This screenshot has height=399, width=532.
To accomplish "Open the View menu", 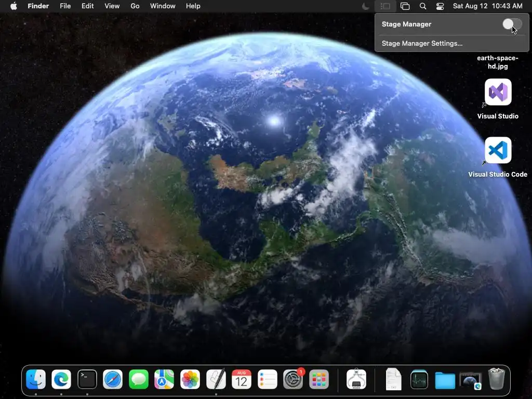I will click(x=112, y=6).
